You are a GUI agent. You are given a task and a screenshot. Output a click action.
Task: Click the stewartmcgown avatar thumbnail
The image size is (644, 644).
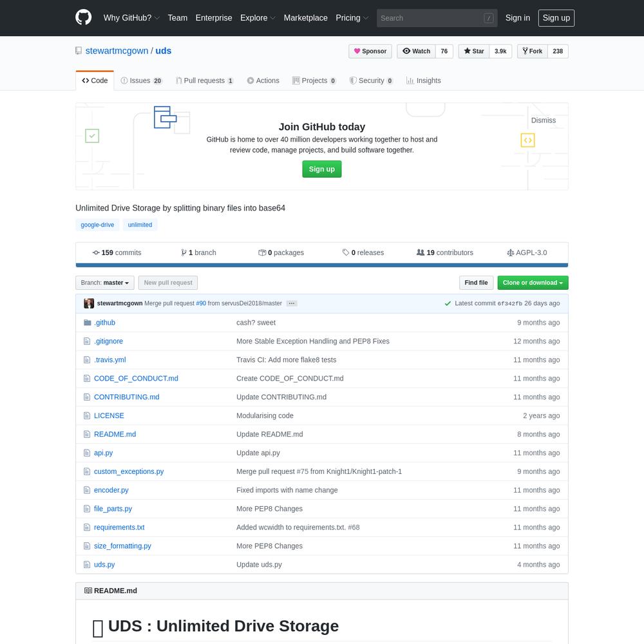click(x=89, y=303)
